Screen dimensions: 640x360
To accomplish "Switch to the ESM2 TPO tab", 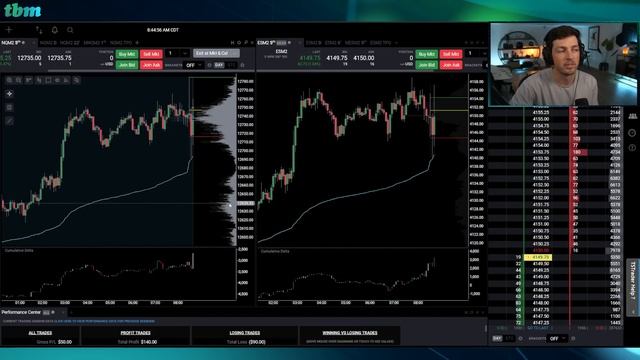I will coord(381,42).
